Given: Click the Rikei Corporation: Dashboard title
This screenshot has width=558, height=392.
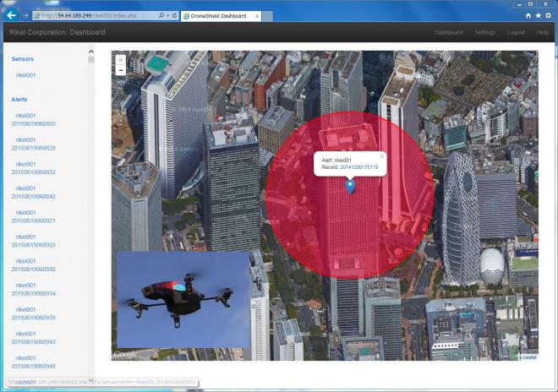Looking at the screenshot, I should pos(57,32).
